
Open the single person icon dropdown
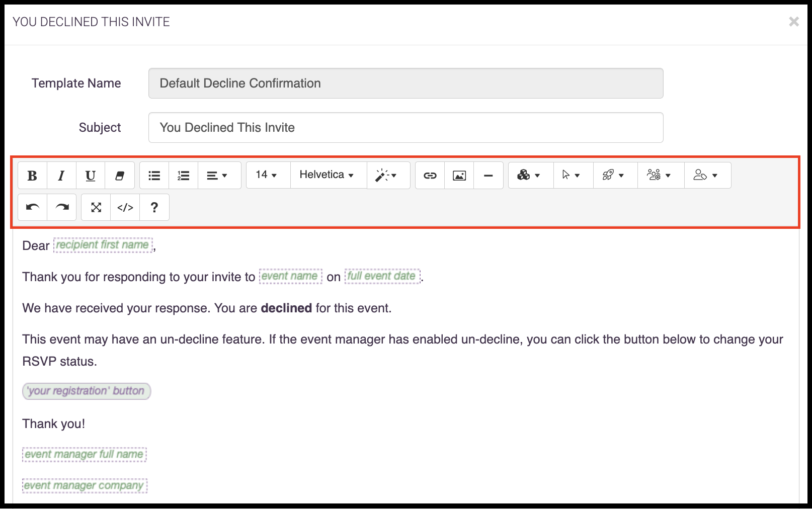coord(708,175)
